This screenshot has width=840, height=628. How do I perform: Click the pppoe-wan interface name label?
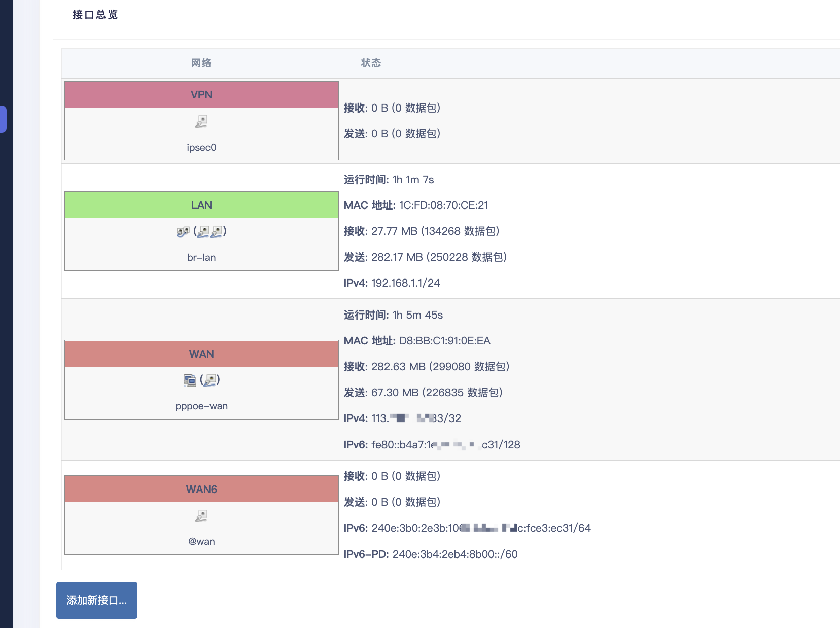tap(201, 406)
